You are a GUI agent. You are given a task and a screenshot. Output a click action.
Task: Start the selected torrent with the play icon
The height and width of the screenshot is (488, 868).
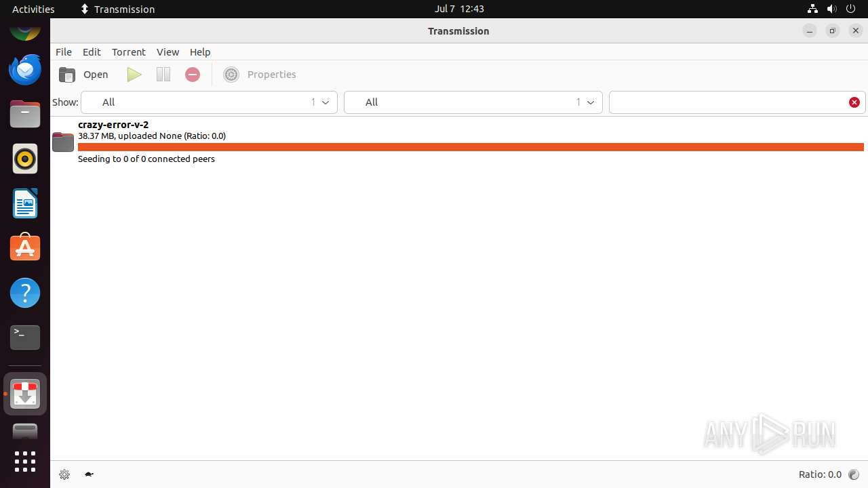pyautogui.click(x=134, y=75)
